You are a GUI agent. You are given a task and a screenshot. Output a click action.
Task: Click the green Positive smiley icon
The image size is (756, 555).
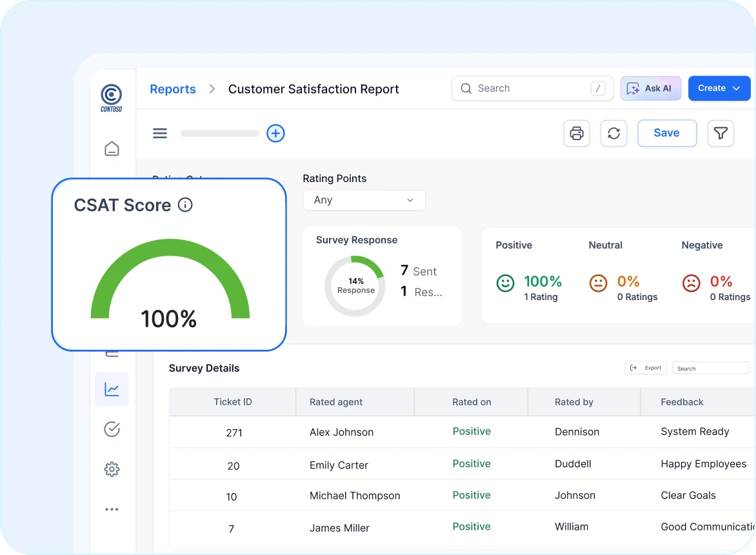504,283
